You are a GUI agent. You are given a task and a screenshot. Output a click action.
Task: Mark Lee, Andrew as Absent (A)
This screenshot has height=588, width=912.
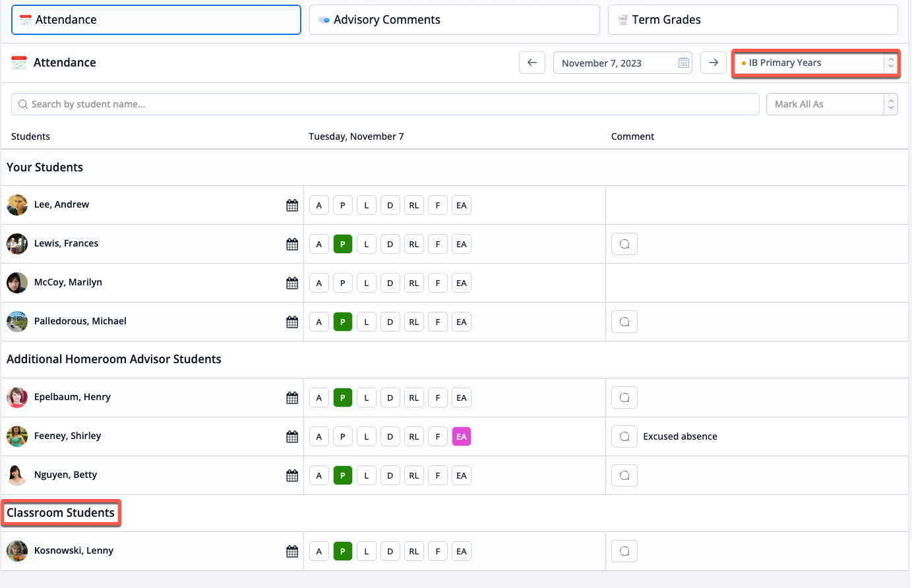click(x=319, y=206)
